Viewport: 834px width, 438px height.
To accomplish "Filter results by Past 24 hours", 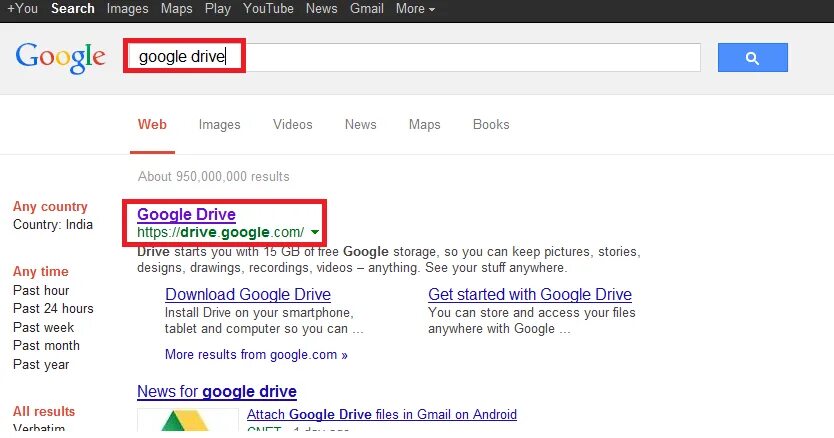I will coord(53,309).
